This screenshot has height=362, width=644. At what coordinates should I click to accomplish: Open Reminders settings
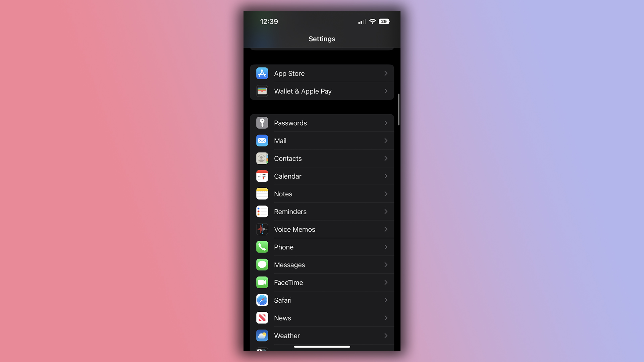[x=322, y=211]
